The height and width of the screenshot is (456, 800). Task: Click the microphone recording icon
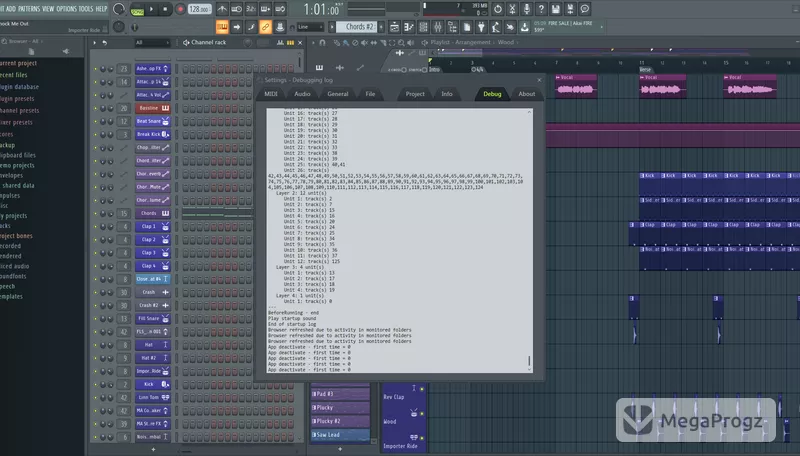[x=527, y=9]
